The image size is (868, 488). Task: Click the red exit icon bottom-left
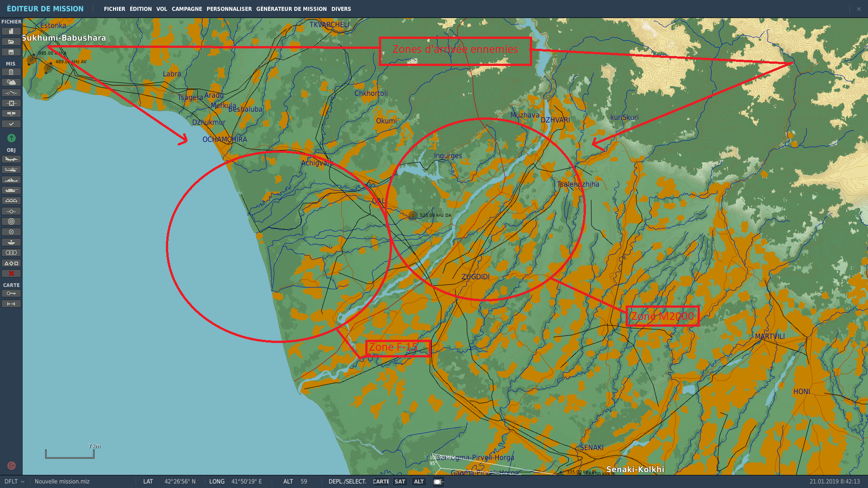click(12, 465)
